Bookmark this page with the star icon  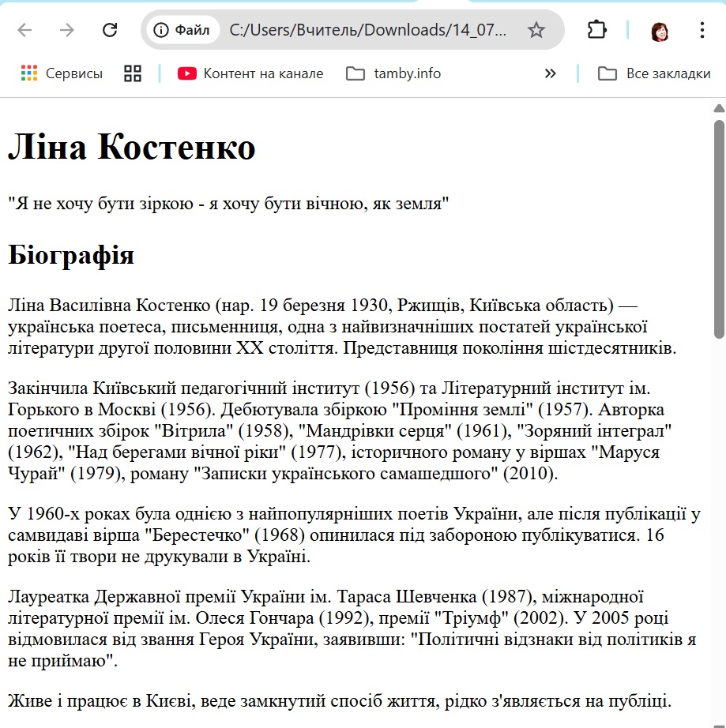click(536, 30)
